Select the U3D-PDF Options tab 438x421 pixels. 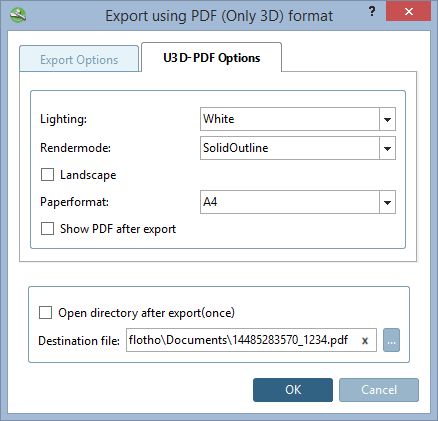(x=211, y=57)
